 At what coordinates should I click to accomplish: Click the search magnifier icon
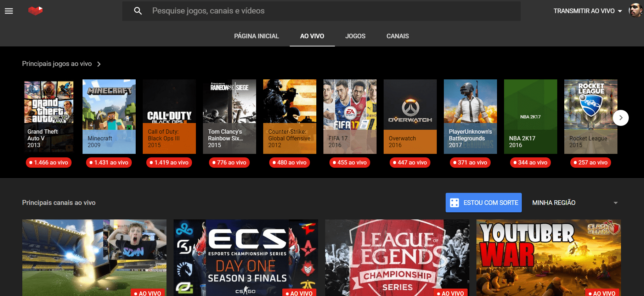(138, 11)
